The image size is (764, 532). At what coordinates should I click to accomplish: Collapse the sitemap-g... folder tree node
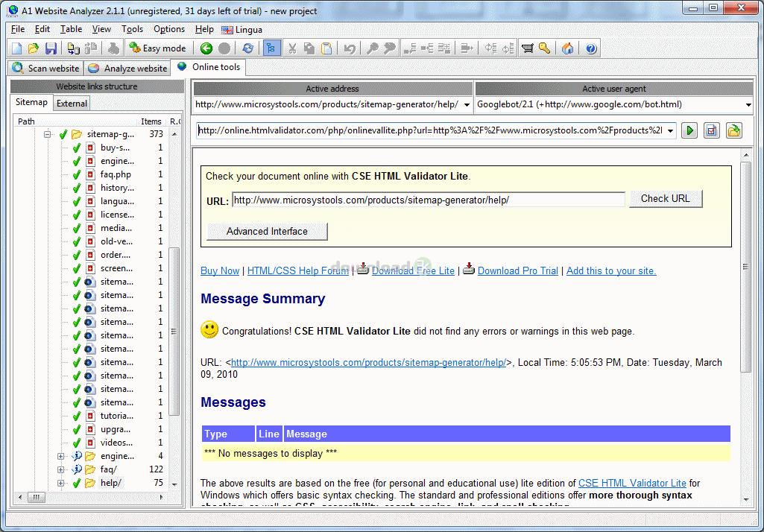point(48,135)
